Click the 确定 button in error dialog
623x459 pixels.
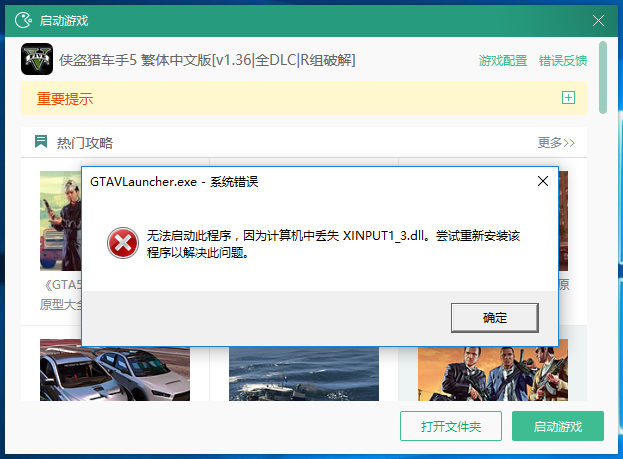pyautogui.click(x=495, y=318)
